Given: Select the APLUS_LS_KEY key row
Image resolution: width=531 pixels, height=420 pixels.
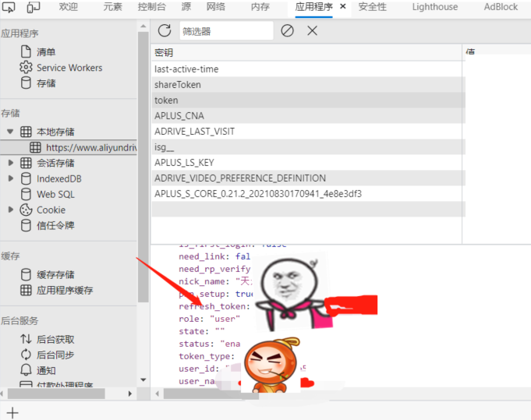Looking at the screenshot, I should [308, 162].
